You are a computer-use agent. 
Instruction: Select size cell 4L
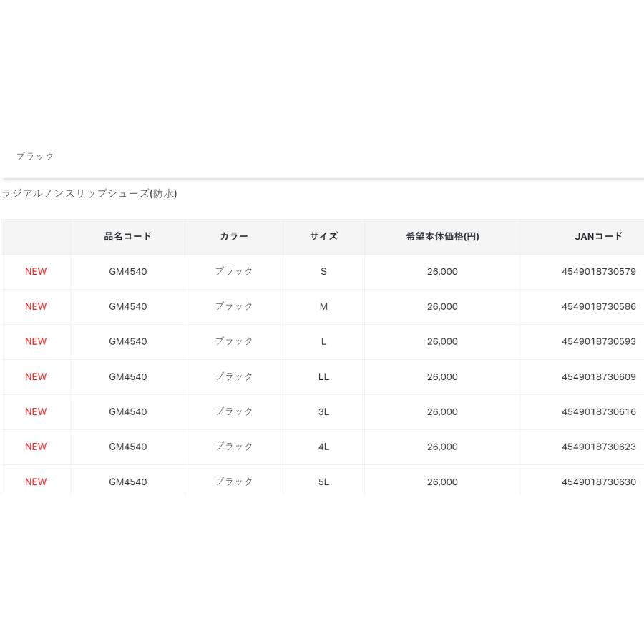[323, 447]
